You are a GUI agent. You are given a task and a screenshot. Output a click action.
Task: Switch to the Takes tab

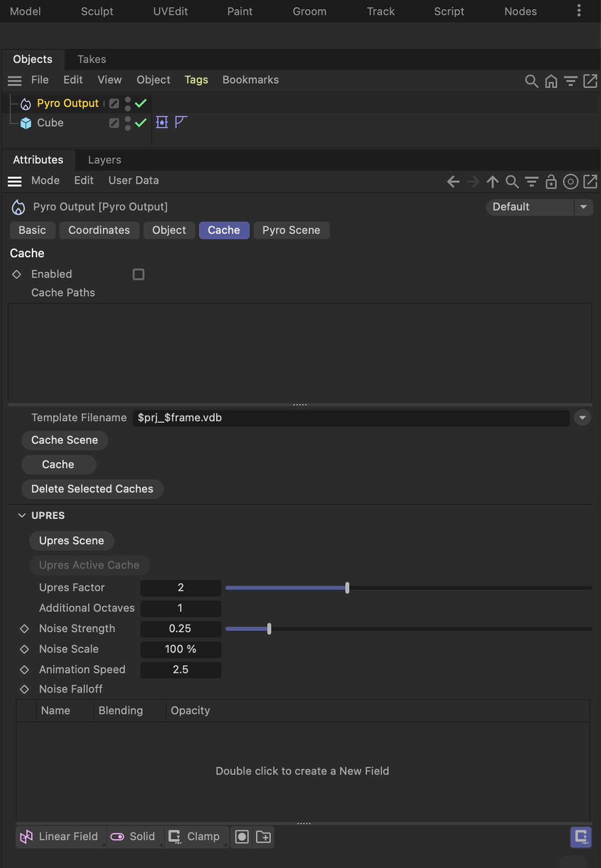click(92, 59)
